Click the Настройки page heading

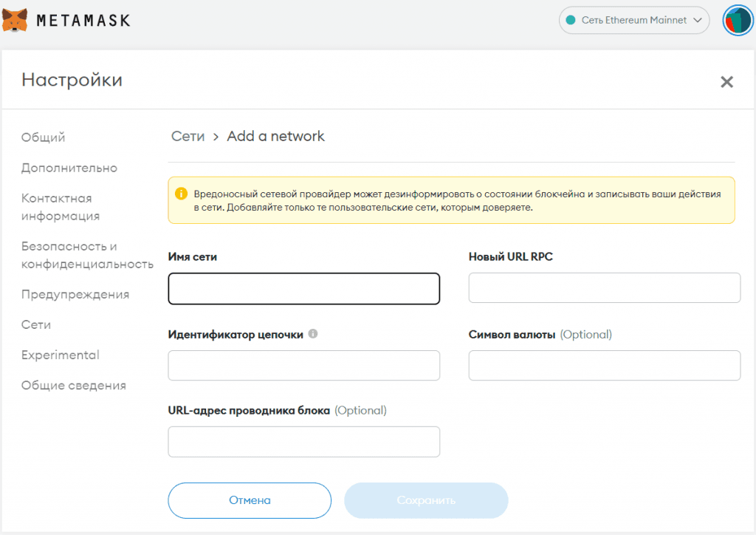coord(72,80)
